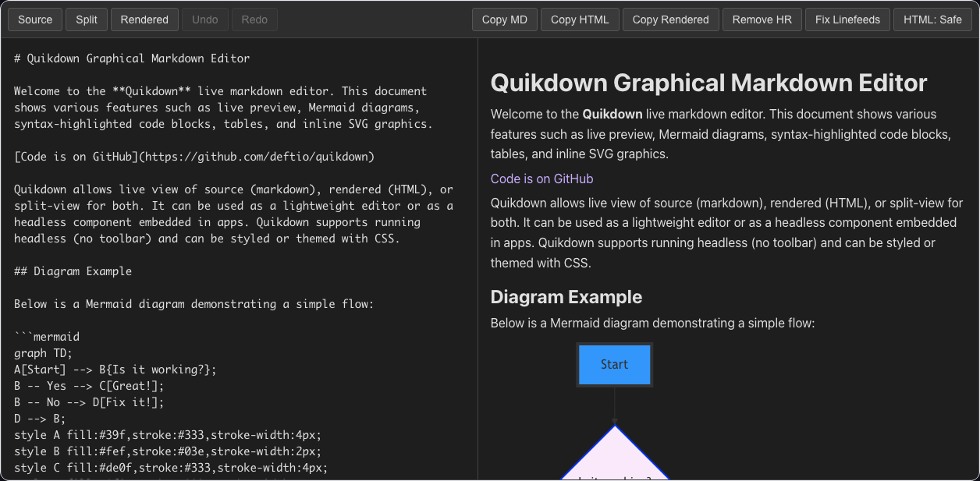Click the rendered 'Diagram Example' heading
Viewport: 980px width, 481px height.
point(566,297)
